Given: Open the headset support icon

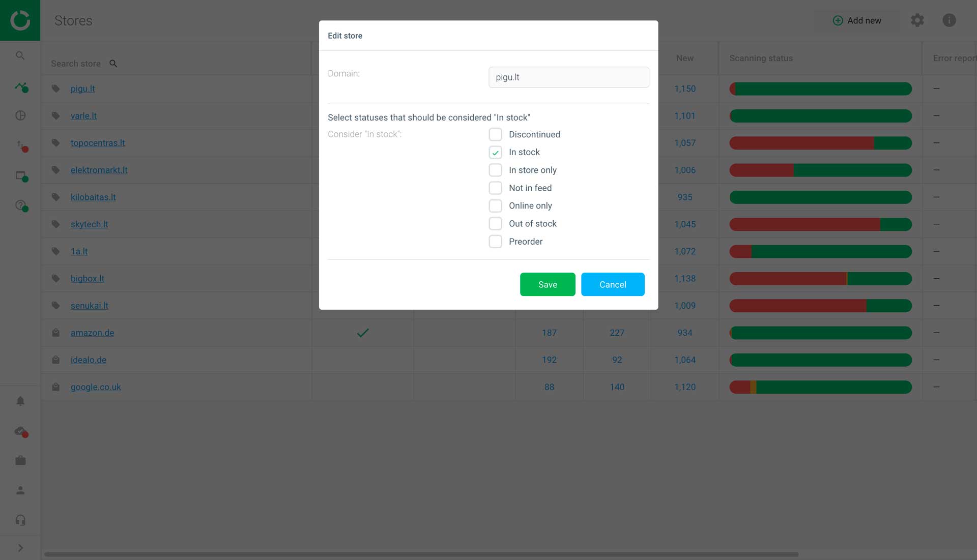Looking at the screenshot, I should pos(20,520).
